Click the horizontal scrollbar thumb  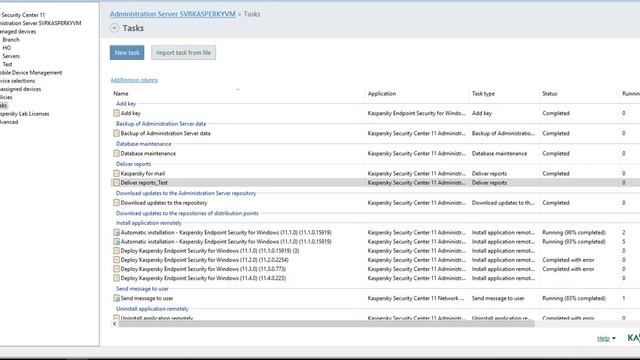click(326, 324)
